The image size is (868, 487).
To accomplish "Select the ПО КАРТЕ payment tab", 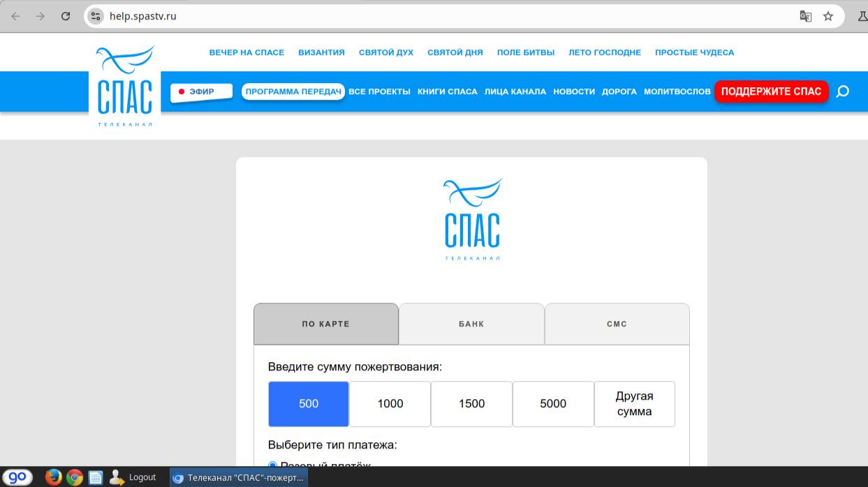I will (326, 324).
